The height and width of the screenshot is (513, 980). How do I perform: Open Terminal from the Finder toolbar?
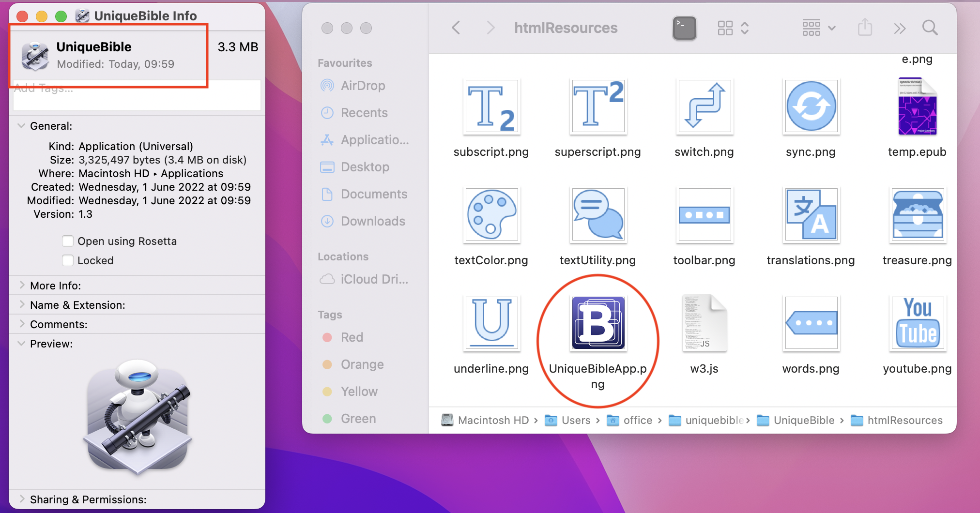pos(685,28)
